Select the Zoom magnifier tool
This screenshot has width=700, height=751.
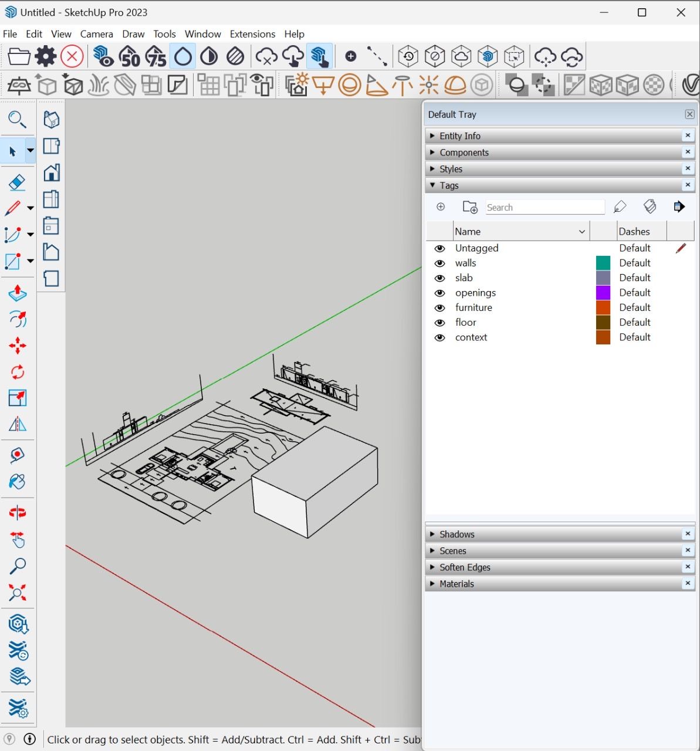click(18, 566)
